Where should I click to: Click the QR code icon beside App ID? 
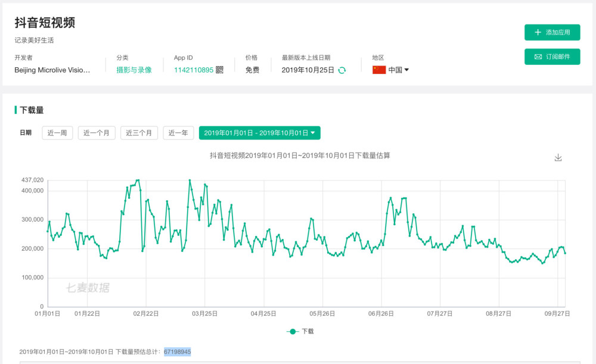(x=220, y=70)
